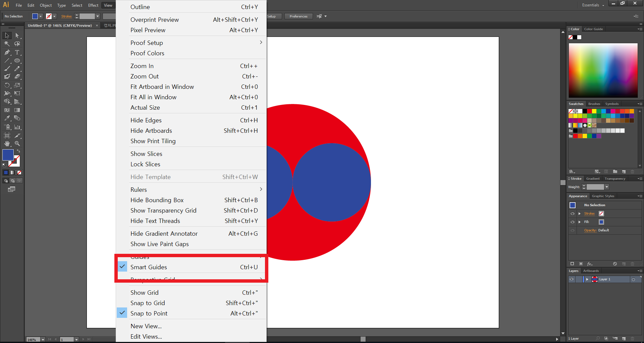Screen dimensions: 644x343
Task: Expand Proof Setup submenu
Action: [191, 43]
